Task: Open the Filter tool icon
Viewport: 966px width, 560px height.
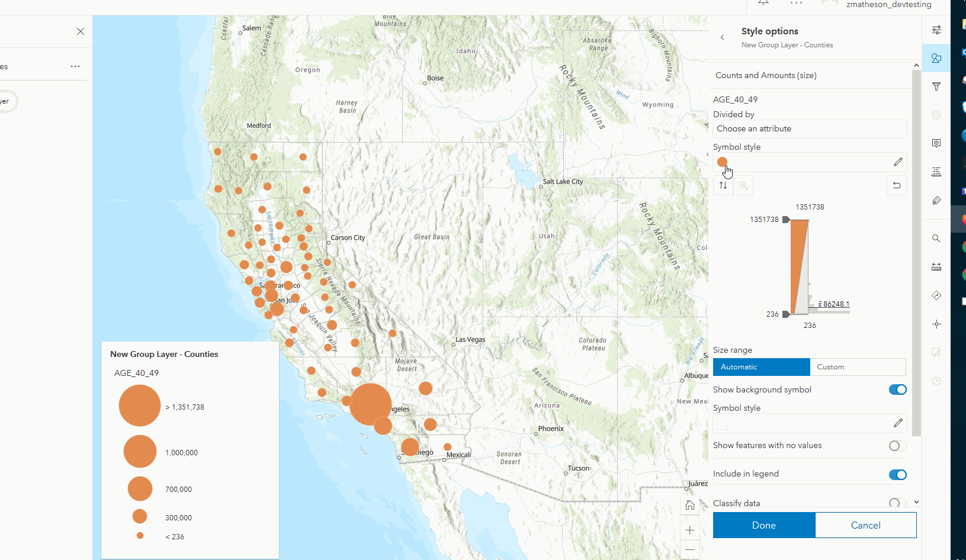Action: (936, 86)
